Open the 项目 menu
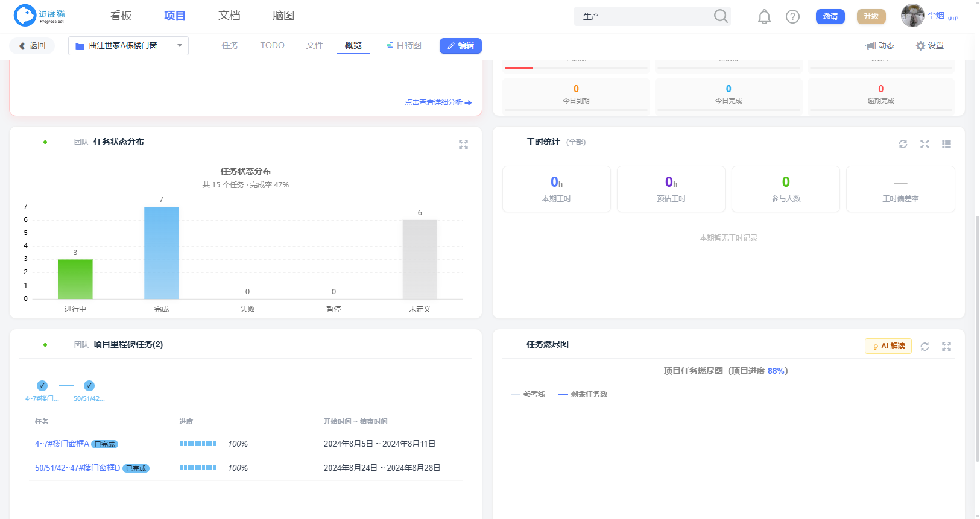 click(175, 16)
